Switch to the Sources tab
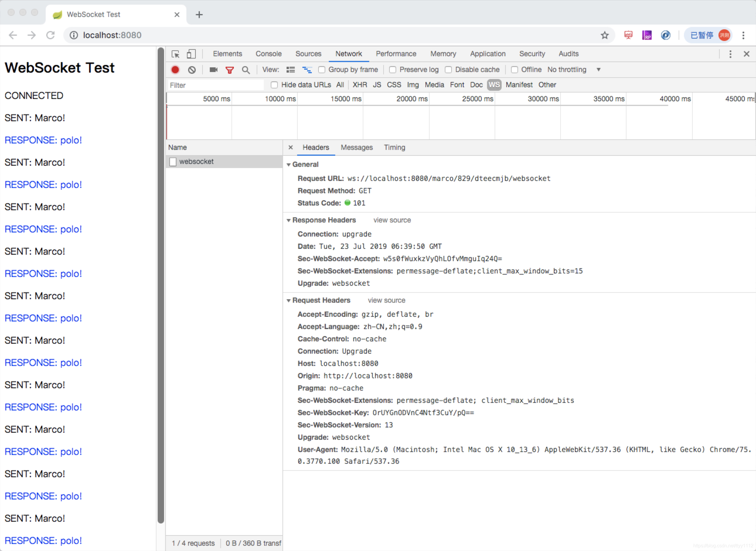Viewport: 756px width, 551px height. (x=309, y=54)
